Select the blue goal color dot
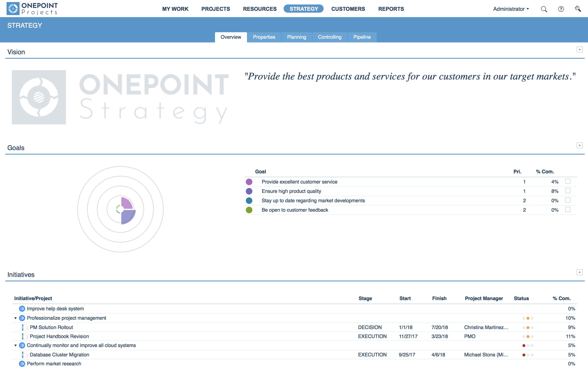 pyautogui.click(x=249, y=200)
